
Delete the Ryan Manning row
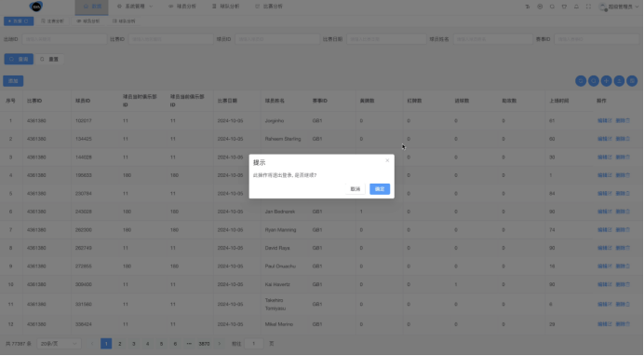point(623,230)
